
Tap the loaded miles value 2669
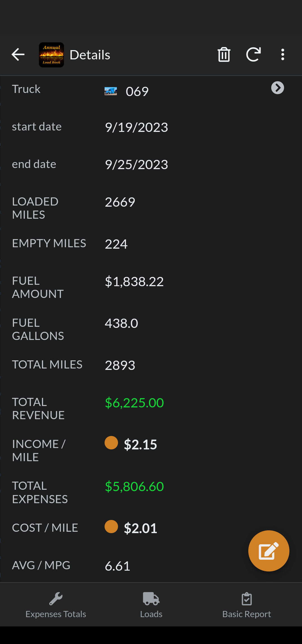120,202
